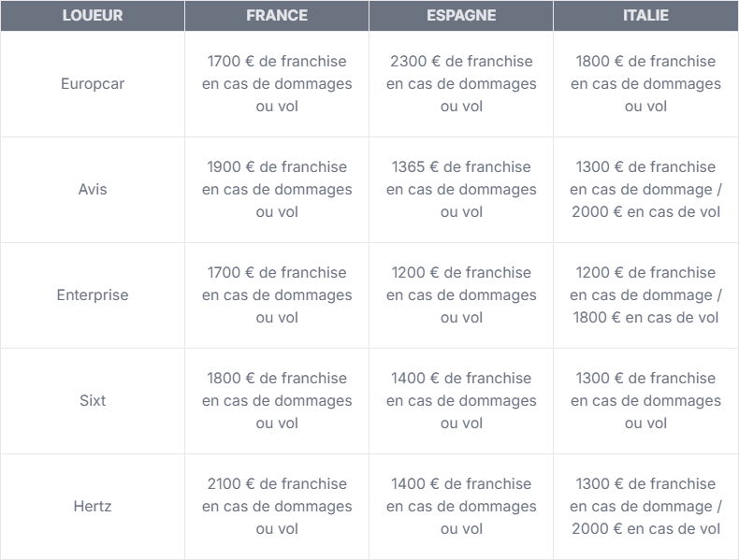Image resolution: width=739 pixels, height=560 pixels.
Task: Select the Sixt row label
Action: tap(92, 401)
